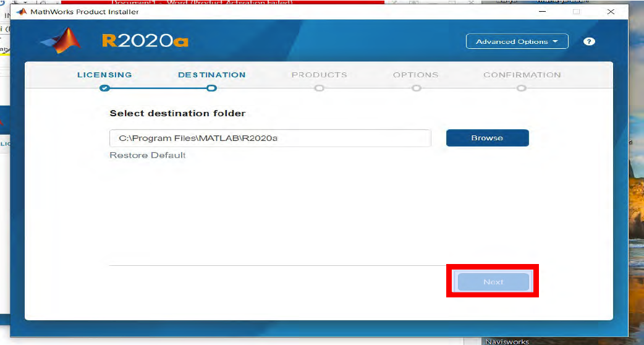This screenshot has width=644, height=345.
Task: Click the Confirmation step circle marker
Action: click(x=522, y=88)
